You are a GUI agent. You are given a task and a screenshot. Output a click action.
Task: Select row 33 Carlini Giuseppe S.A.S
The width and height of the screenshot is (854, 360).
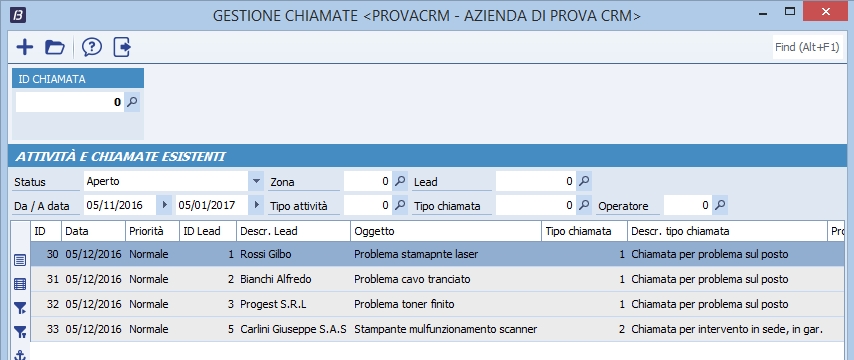click(x=437, y=330)
